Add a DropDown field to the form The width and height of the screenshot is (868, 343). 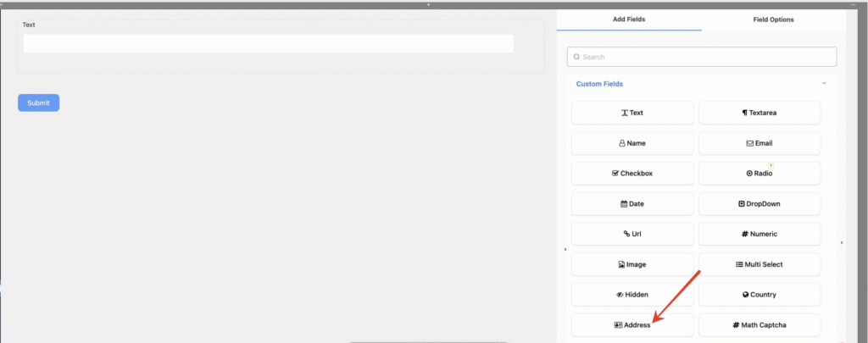click(759, 204)
